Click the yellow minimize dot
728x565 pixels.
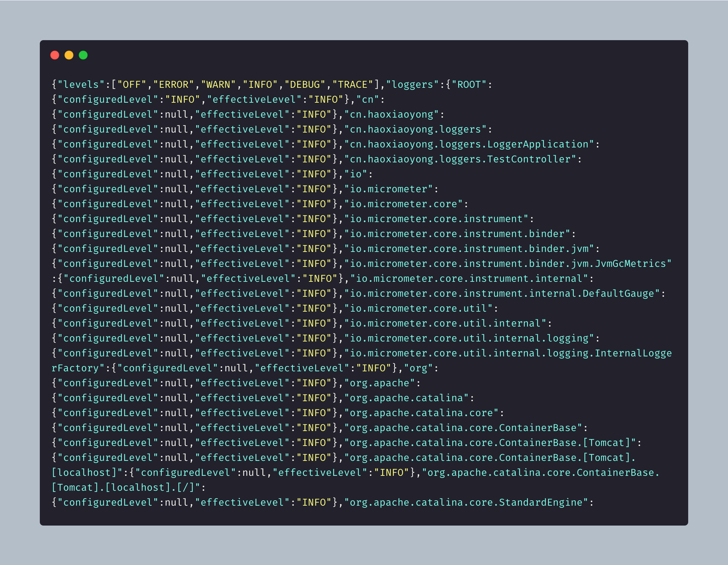pyautogui.click(x=69, y=55)
